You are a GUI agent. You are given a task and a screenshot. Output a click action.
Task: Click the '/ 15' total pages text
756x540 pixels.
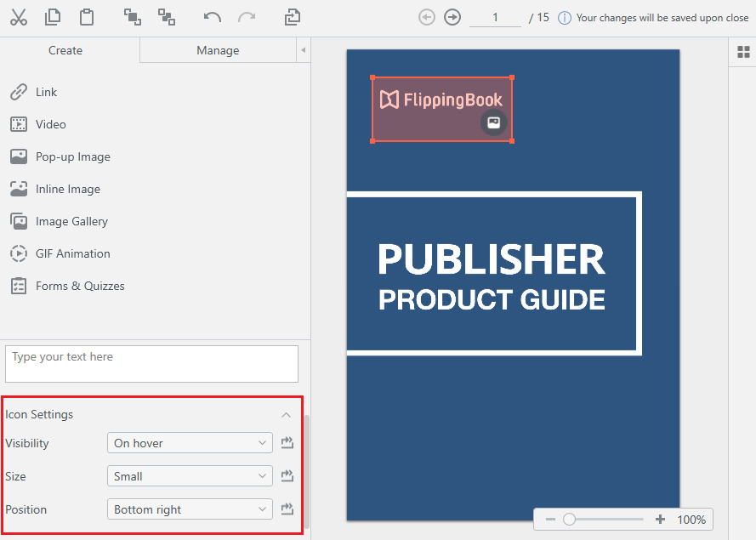pyautogui.click(x=539, y=18)
